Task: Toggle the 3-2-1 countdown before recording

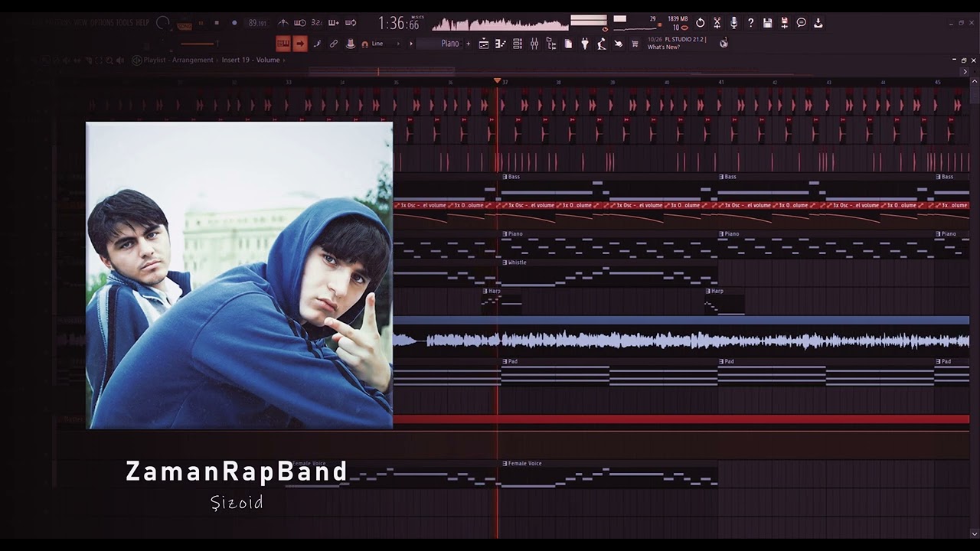Action: (x=316, y=23)
